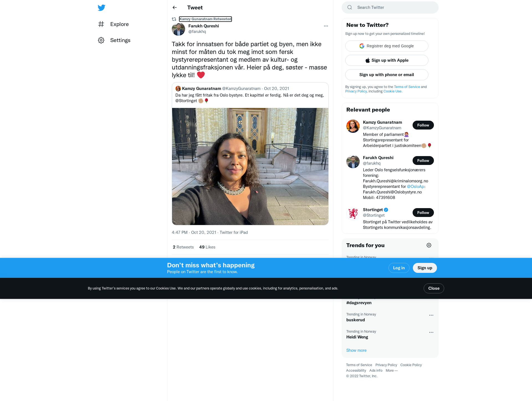Click the search magnifier icon

coord(350,7)
